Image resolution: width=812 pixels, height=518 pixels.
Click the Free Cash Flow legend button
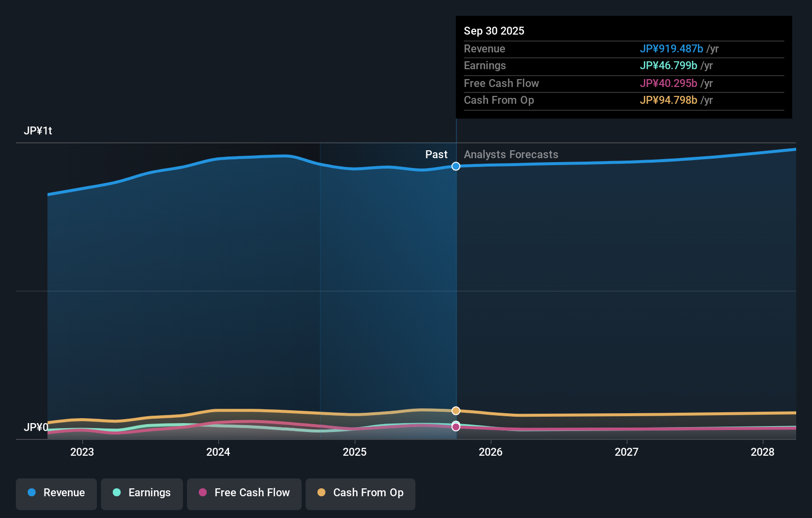tap(244, 493)
